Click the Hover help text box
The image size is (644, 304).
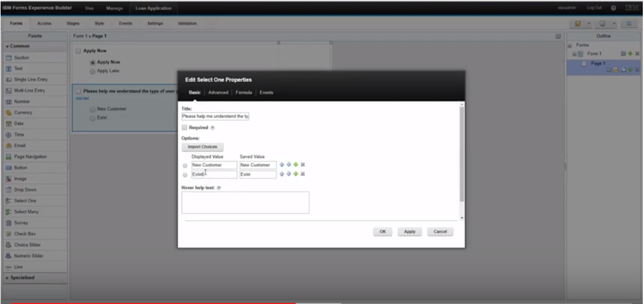click(x=245, y=202)
